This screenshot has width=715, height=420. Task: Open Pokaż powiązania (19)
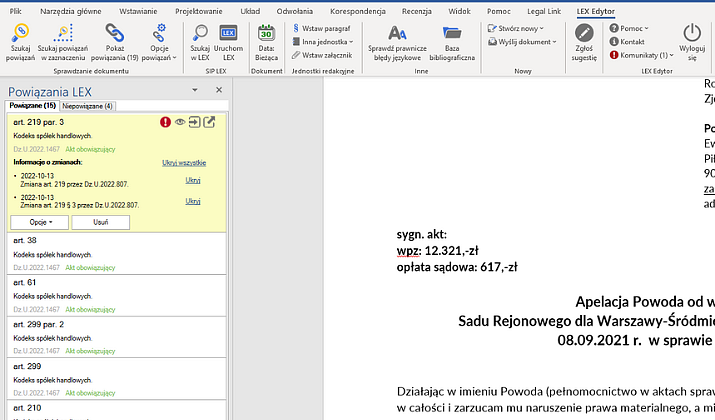point(113,36)
